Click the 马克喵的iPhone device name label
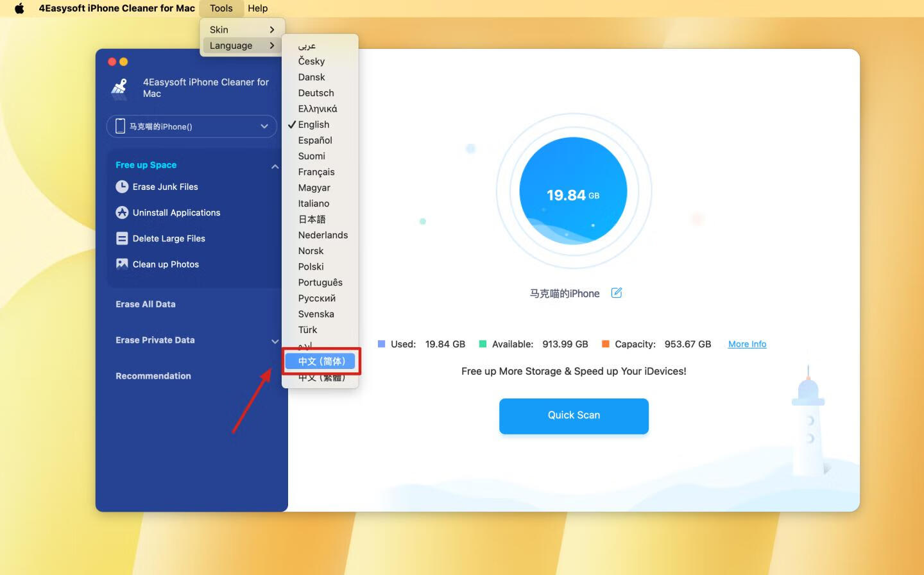Viewport: 924px width, 575px height. (x=565, y=293)
